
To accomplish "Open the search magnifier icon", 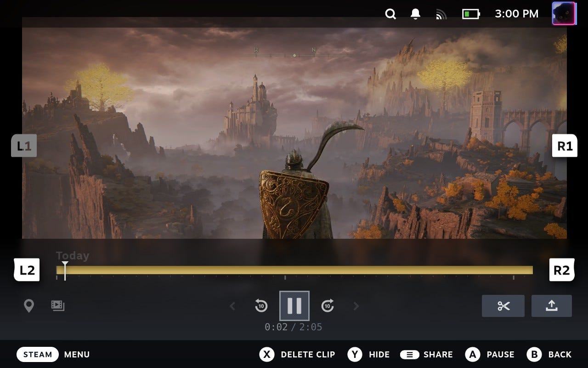I will (390, 14).
